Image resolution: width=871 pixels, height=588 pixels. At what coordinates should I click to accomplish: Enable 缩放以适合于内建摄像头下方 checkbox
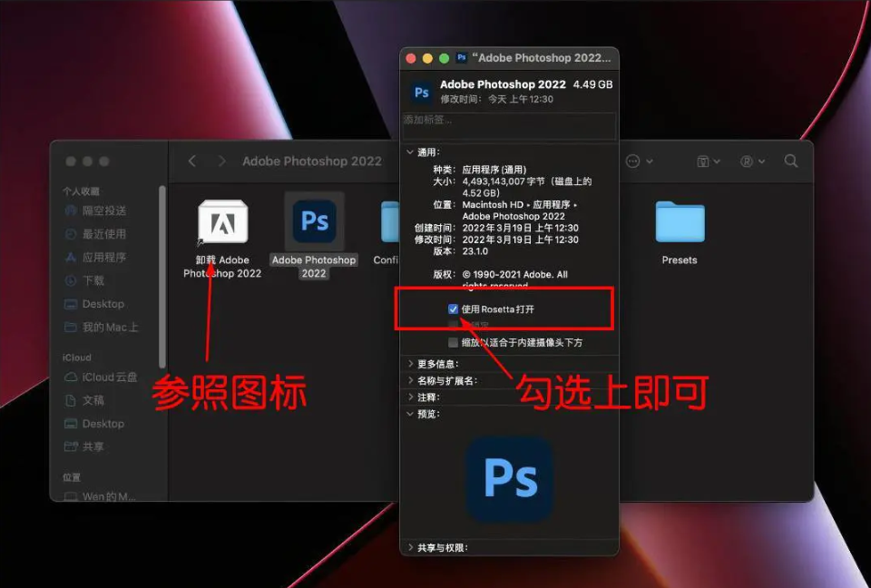pos(453,343)
